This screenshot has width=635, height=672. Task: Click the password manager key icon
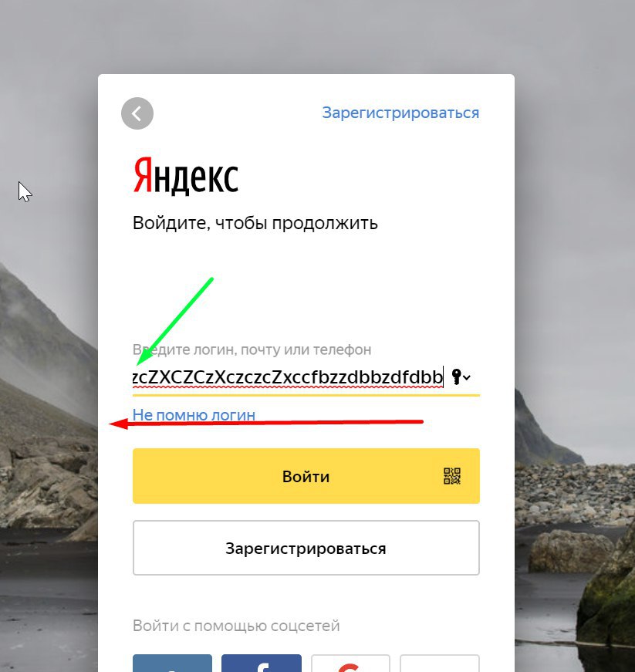coord(456,377)
